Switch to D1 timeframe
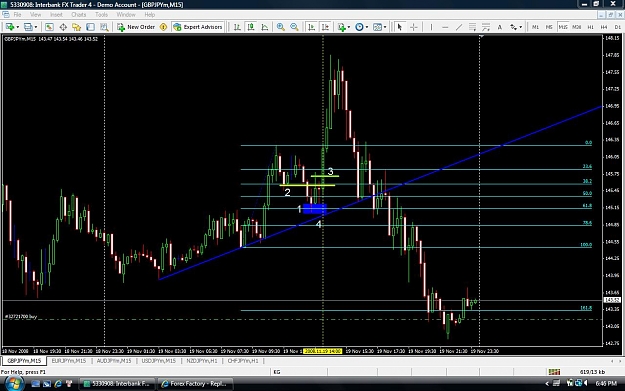This screenshot has height=391, width=625. point(617,27)
